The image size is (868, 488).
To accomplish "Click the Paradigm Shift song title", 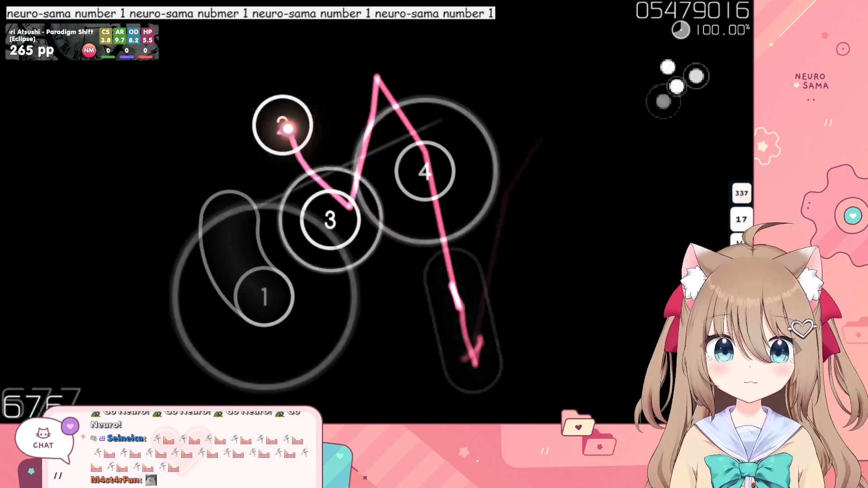I will (x=70, y=32).
